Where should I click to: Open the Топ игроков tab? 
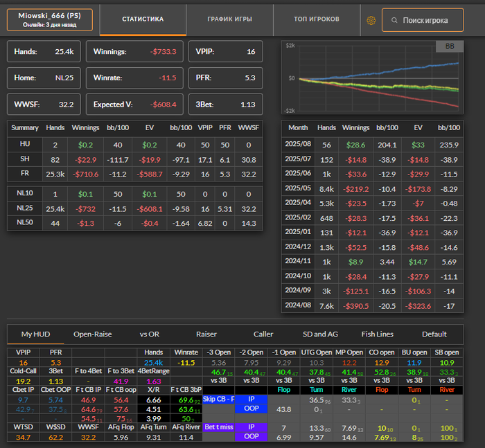(x=316, y=19)
